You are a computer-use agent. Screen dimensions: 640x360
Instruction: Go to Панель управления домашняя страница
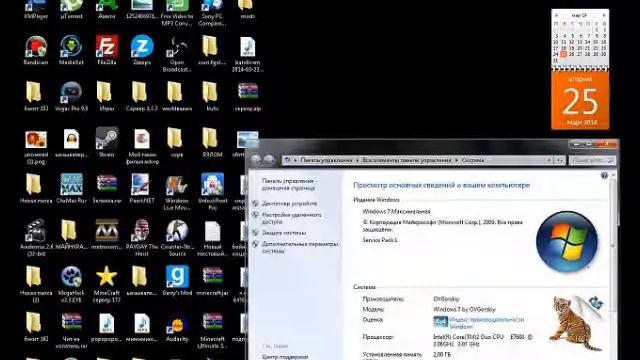289,184
